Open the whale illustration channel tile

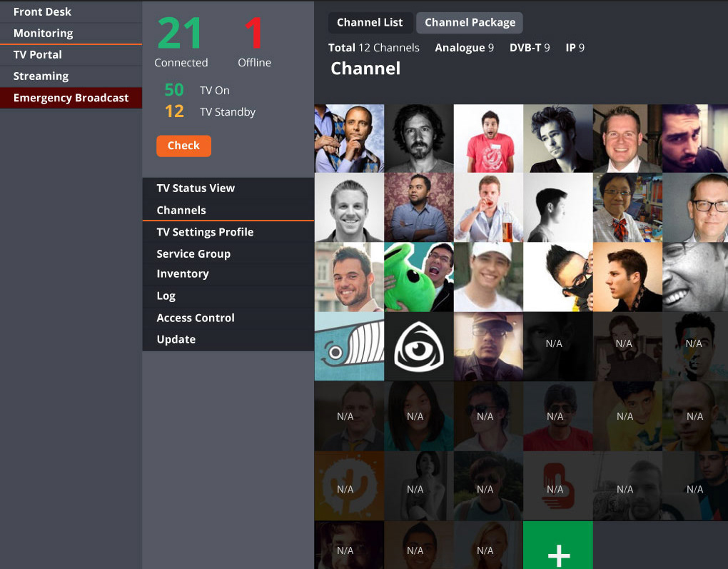pyautogui.click(x=349, y=346)
